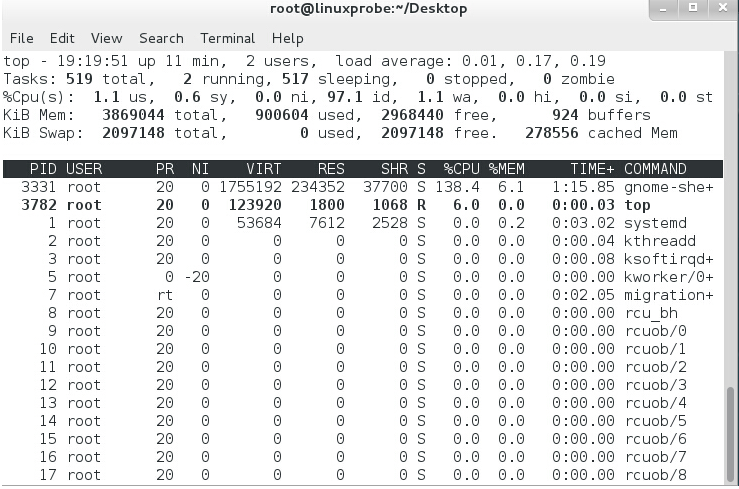Screen dimensions: 739x489
Task: Open the Edit menu
Action: tap(62, 38)
